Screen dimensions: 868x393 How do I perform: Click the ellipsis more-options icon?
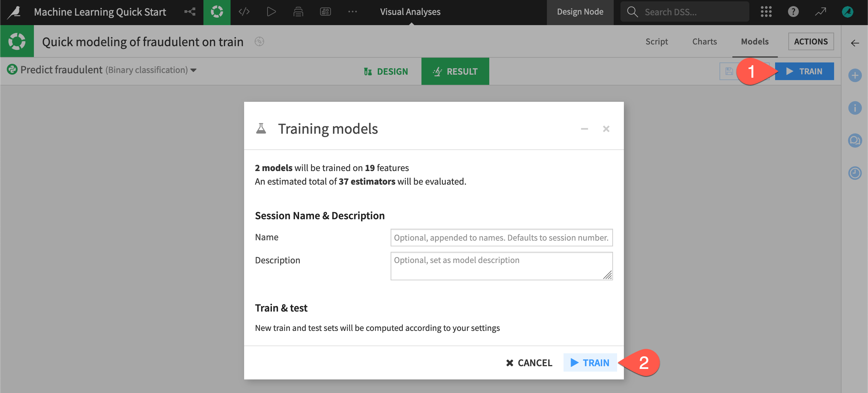tap(353, 12)
